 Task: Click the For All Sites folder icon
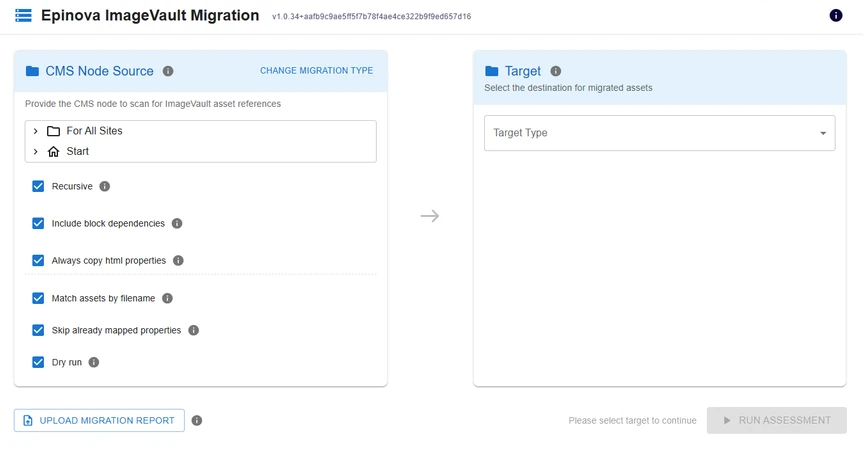coord(53,131)
